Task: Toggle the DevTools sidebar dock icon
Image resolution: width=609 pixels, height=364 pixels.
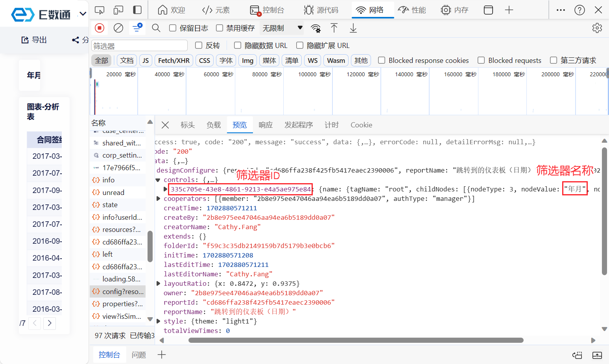Action: point(137,10)
